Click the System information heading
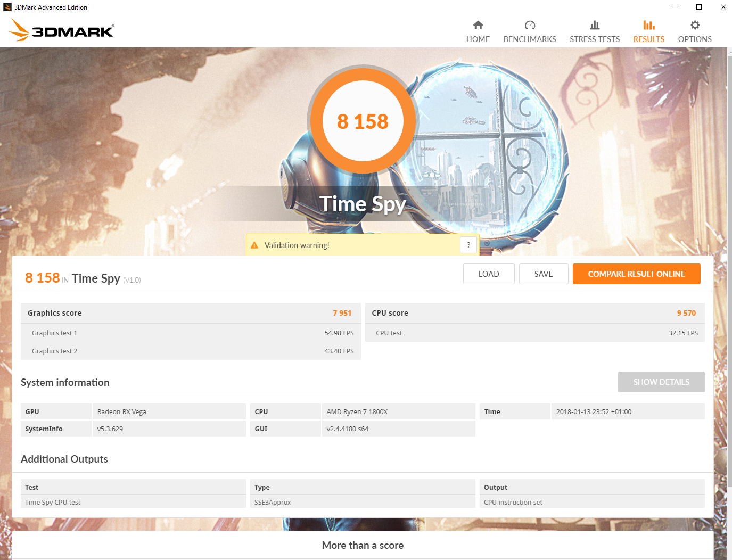The height and width of the screenshot is (560, 732). point(65,382)
